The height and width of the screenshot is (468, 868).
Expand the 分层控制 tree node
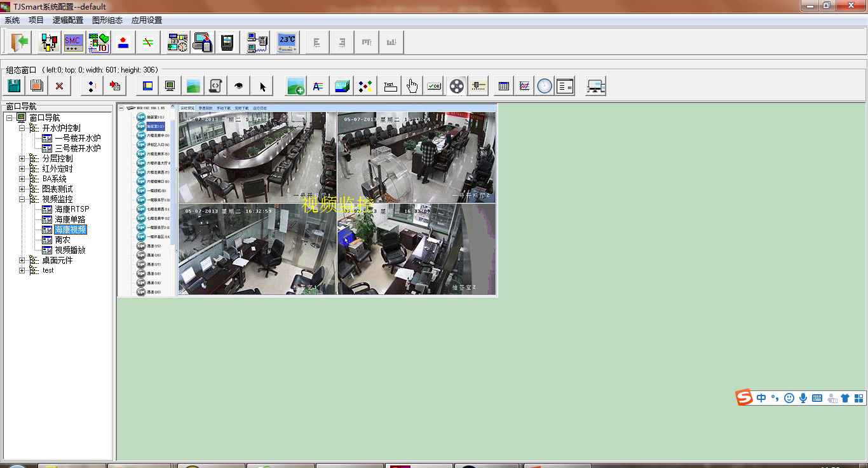point(22,158)
